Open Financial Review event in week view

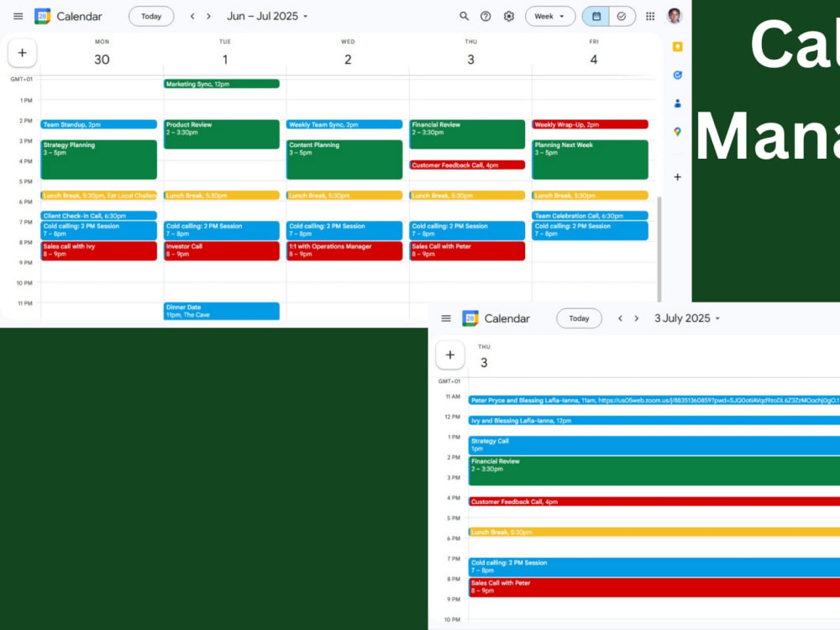(467, 134)
